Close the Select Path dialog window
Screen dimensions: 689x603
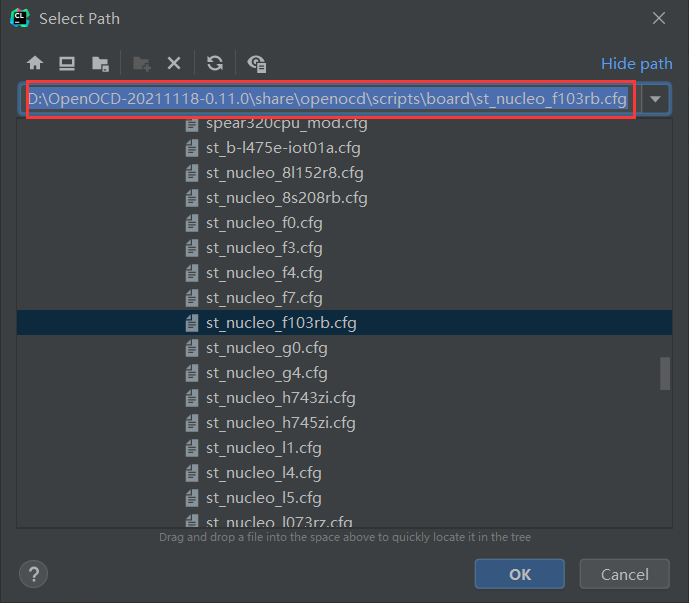659,18
